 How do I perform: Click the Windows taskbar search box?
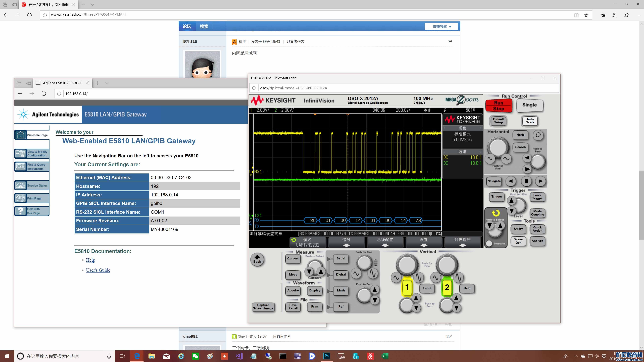(65, 356)
